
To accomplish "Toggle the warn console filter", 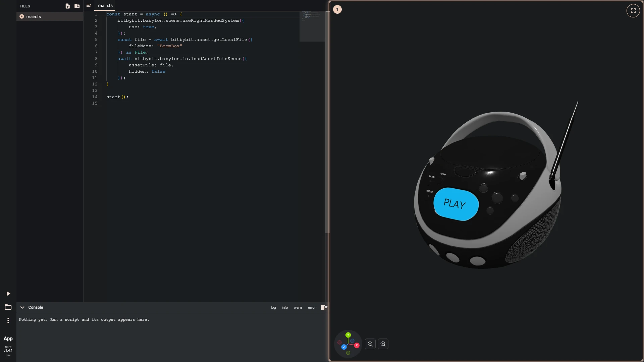I will [298, 307].
